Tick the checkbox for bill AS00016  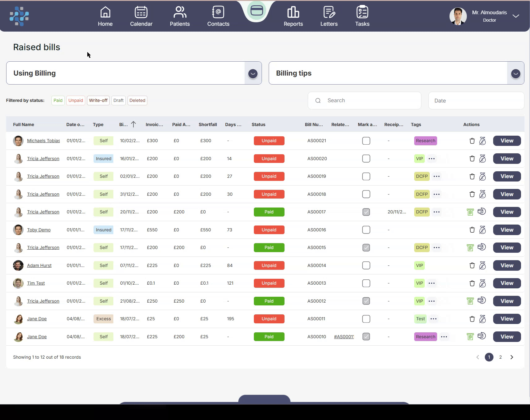tap(366, 230)
